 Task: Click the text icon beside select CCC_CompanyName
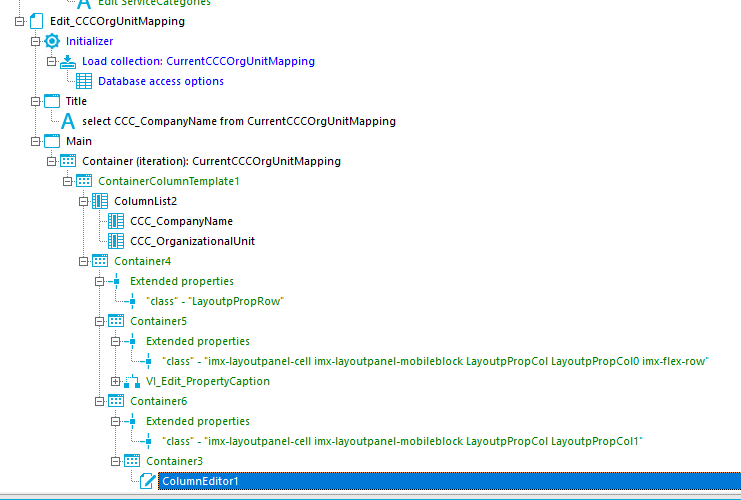[x=68, y=121]
